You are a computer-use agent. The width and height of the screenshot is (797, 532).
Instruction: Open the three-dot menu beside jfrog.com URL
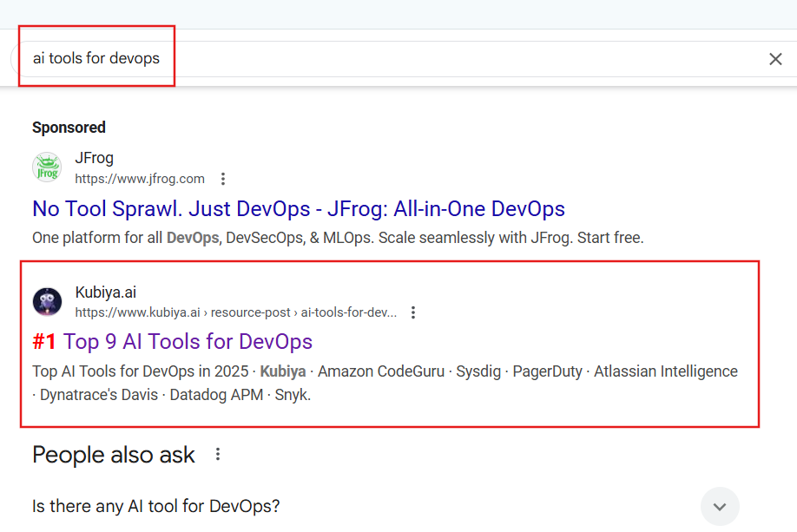pyautogui.click(x=222, y=179)
